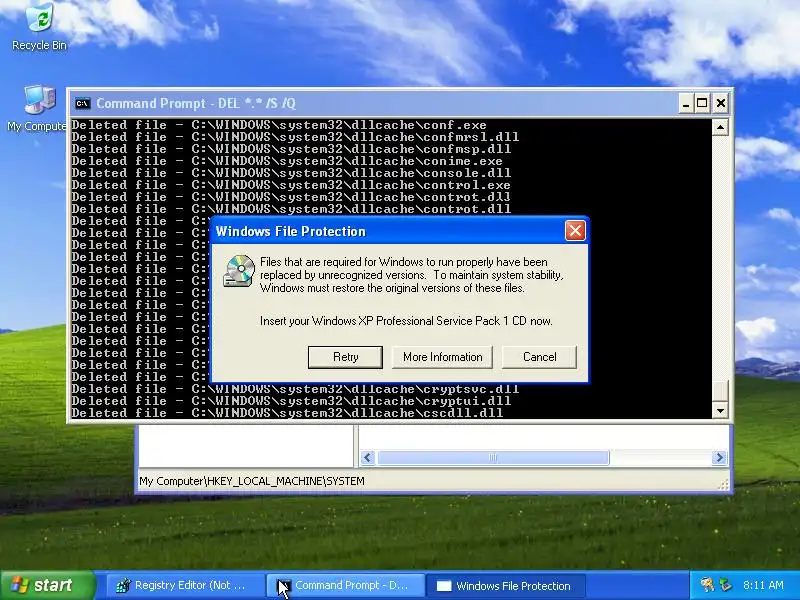800x600 pixels.
Task: Click the Command Prompt title bar icon
Action: (x=82, y=104)
